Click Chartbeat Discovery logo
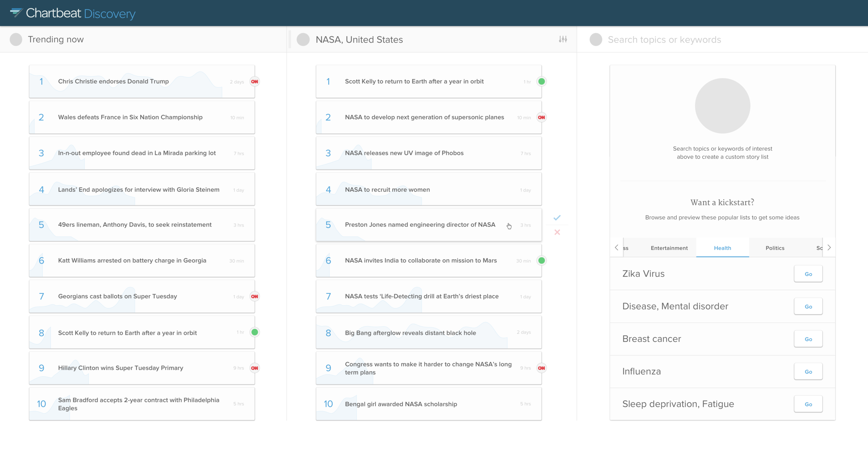Screen dimensions: 868x453 [x=73, y=13]
